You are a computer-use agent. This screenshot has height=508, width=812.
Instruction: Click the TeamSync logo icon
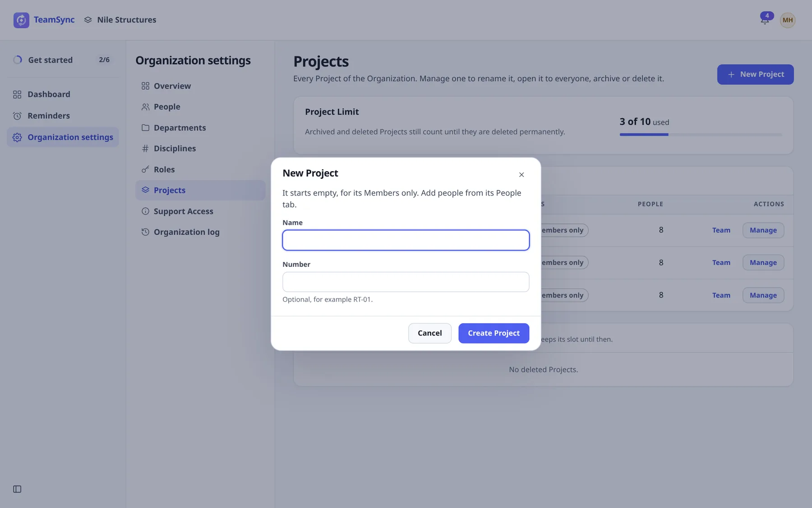pos(21,20)
